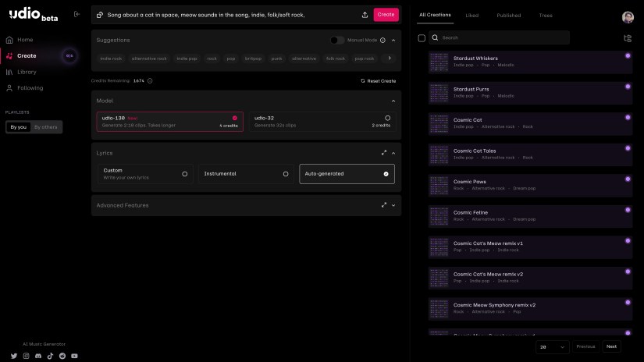
Task: Click the Manual Mode info icon
Action: [x=382, y=41]
